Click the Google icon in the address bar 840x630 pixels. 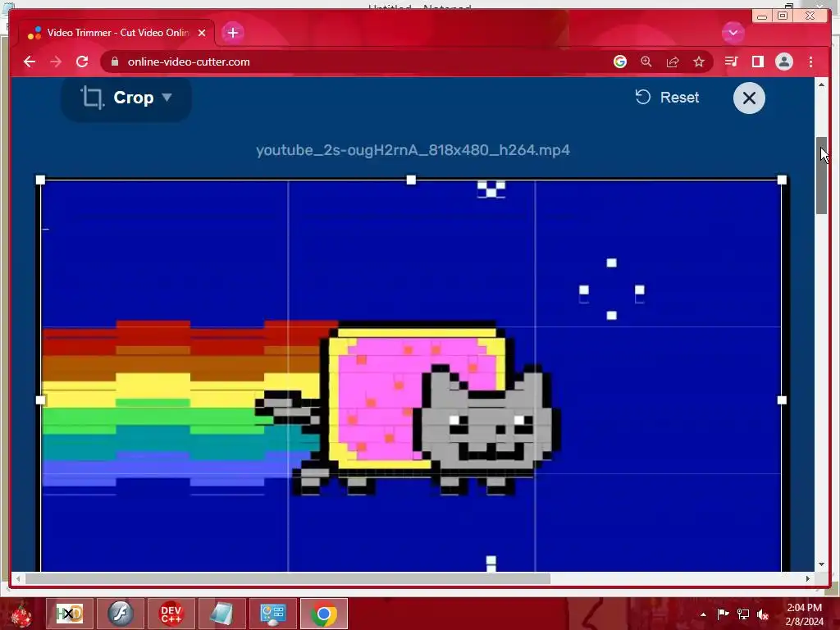[x=620, y=62]
